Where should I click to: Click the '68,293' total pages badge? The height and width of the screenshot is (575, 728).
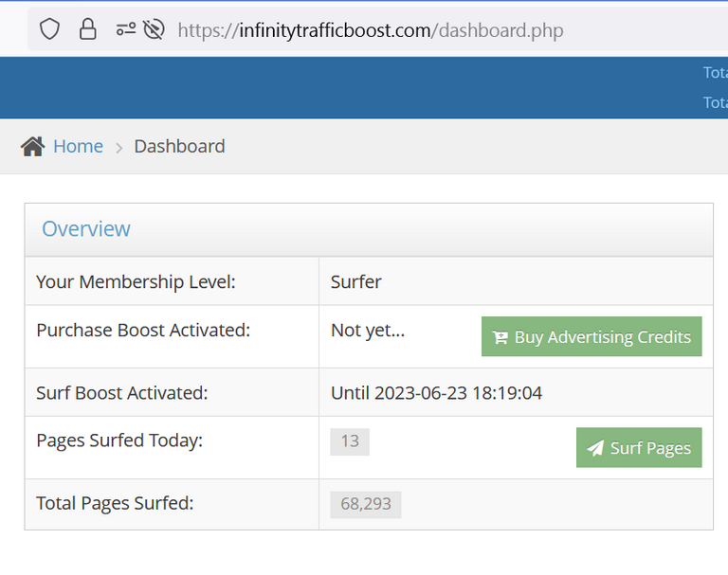coord(366,505)
